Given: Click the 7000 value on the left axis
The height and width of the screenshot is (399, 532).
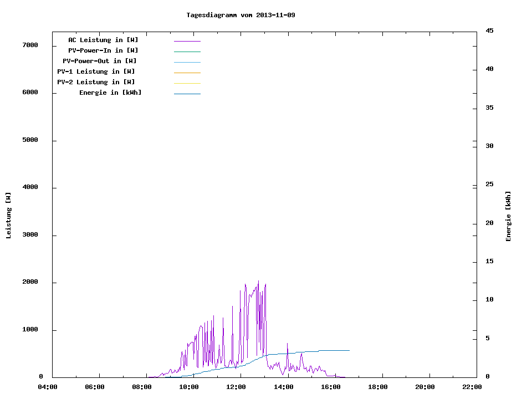Looking at the screenshot, I should [x=30, y=45].
